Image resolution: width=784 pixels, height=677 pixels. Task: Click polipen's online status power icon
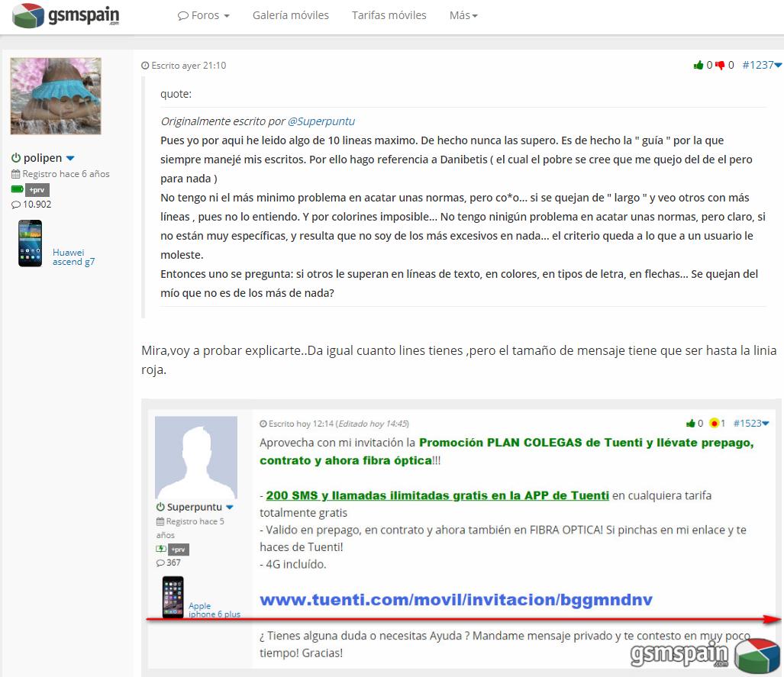point(16,158)
